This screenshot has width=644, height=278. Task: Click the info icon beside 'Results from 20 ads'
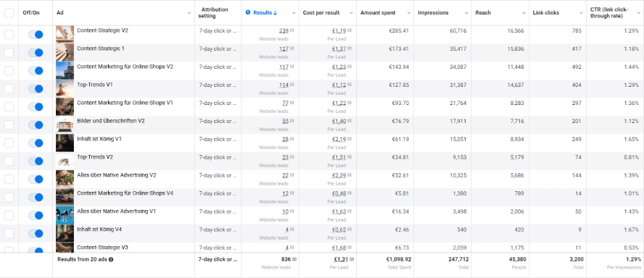click(x=111, y=260)
